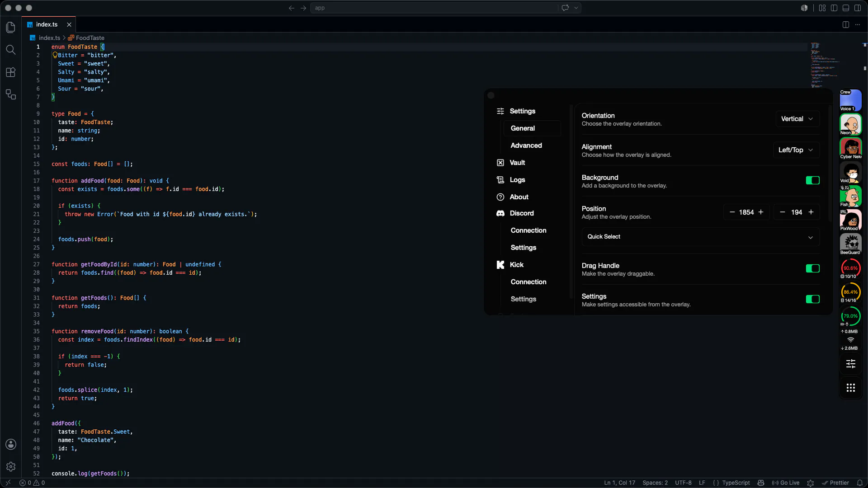Open the Accounts icon in activity bar
The height and width of the screenshot is (488, 868).
11,444
